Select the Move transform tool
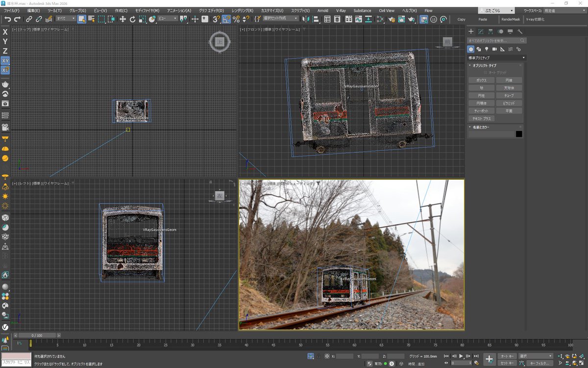This screenshot has height=368, width=588. tap(122, 19)
